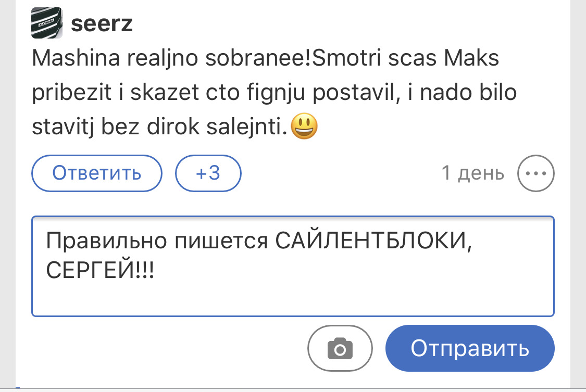Click on СЕРГЕЙ!!! in the draft reply
Screen dimensions: 586x392
pos(100,271)
